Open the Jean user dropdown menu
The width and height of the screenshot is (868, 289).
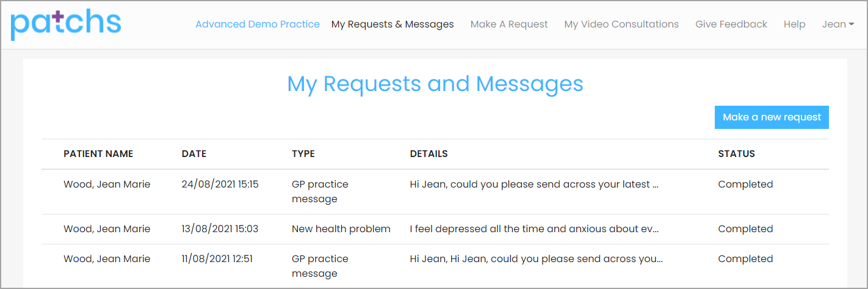[838, 24]
